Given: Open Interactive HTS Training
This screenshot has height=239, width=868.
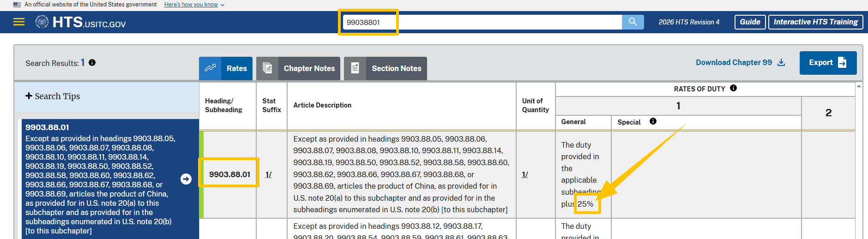Looking at the screenshot, I should point(815,22).
